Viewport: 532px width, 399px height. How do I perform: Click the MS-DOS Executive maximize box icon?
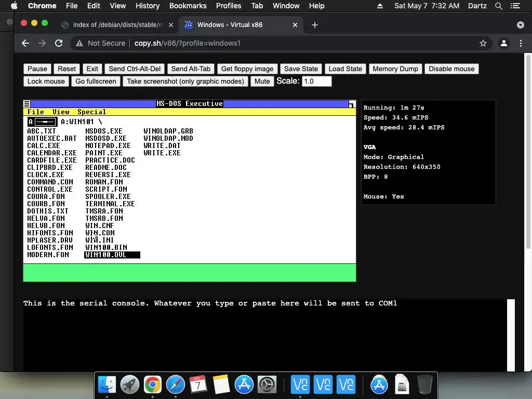pos(352,104)
